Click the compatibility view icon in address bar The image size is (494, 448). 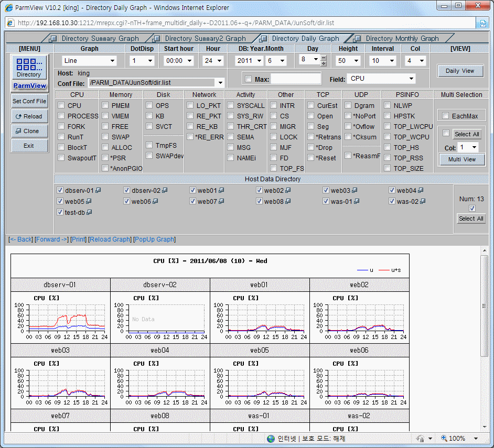click(x=482, y=23)
